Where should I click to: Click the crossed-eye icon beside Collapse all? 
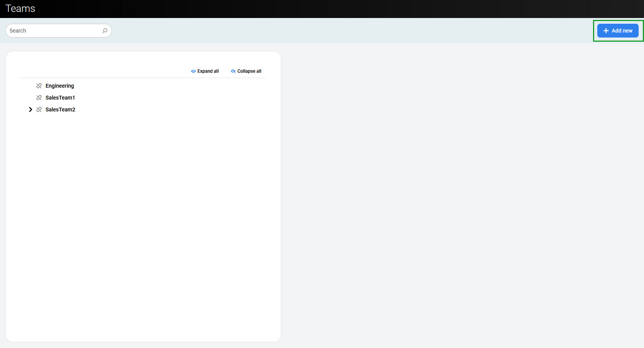(x=233, y=71)
